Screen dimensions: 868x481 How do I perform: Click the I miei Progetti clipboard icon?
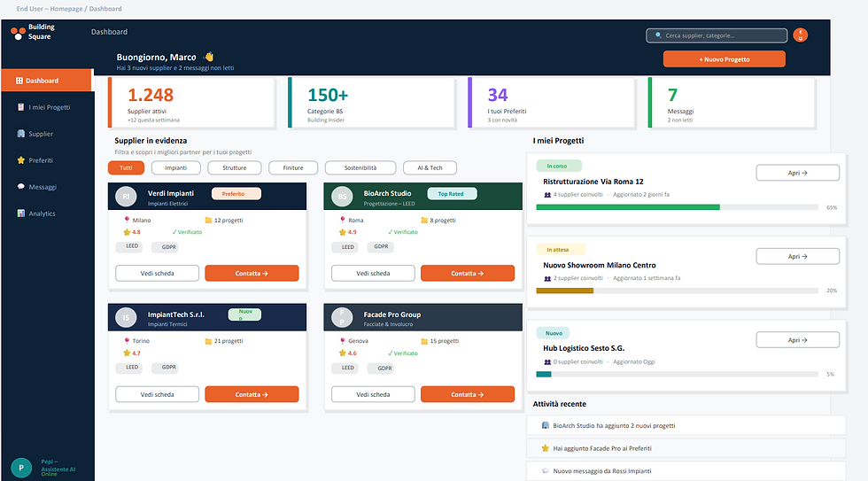pyautogui.click(x=21, y=107)
